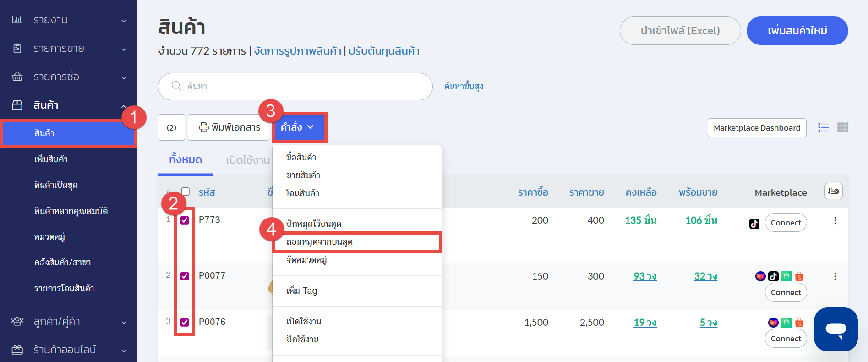
Task: Open Marketplace Dashboard
Action: tap(757, 128)
